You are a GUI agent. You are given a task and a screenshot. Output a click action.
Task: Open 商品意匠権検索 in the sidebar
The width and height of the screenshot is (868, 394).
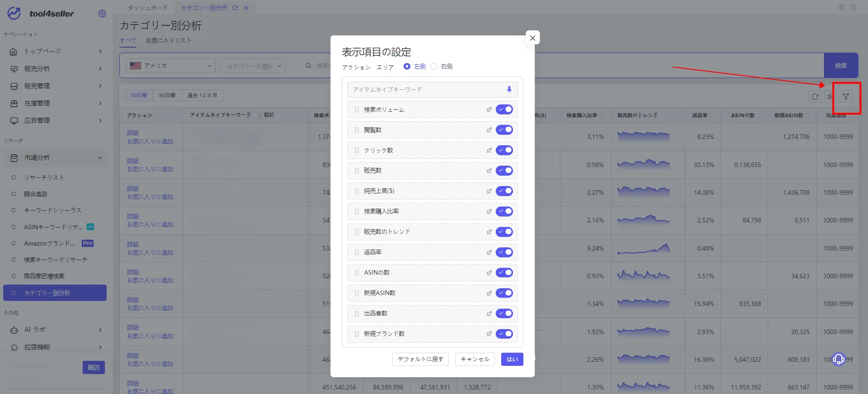click(44, 276)
